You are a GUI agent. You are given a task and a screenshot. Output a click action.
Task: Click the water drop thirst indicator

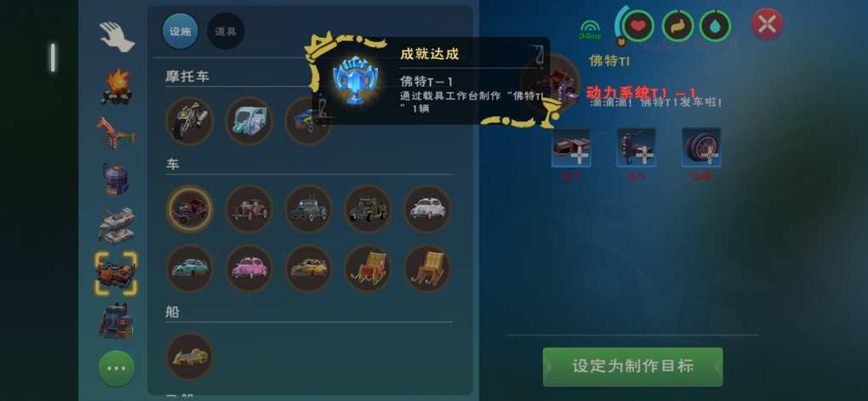pos(715,26)
